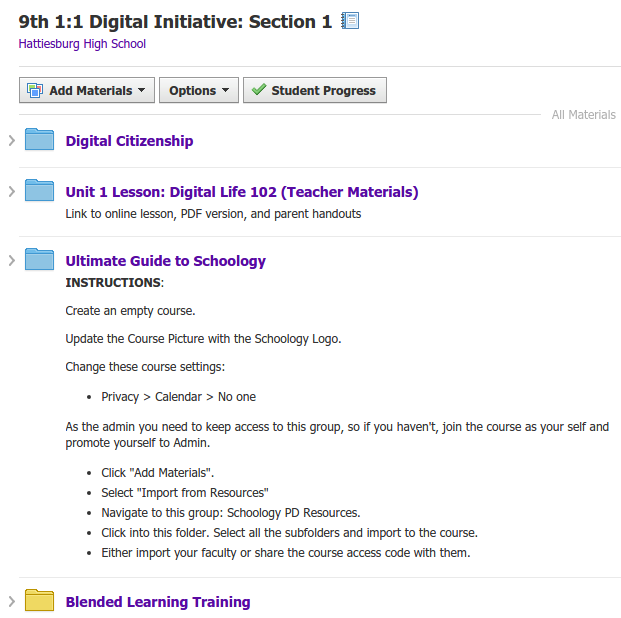Click the Unit 1 Lesson folder icon
The width and height of the screenshot is (621, 618).
tap(39, 191)
